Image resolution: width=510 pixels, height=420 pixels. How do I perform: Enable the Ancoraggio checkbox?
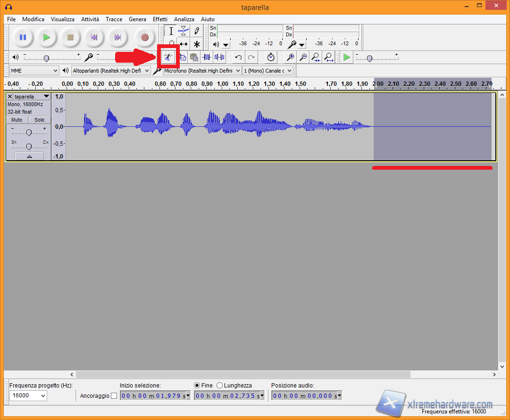(x=114, y=395)
